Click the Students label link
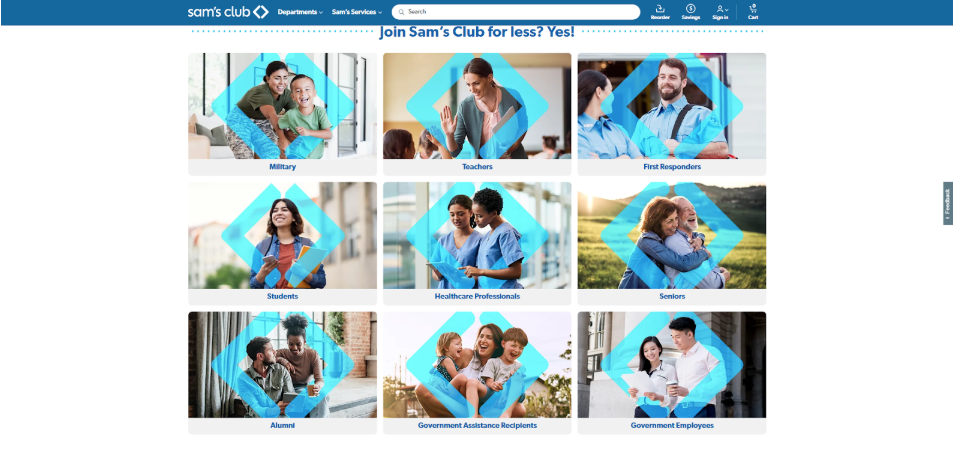The image size is (953, 450). coord(283,296)
